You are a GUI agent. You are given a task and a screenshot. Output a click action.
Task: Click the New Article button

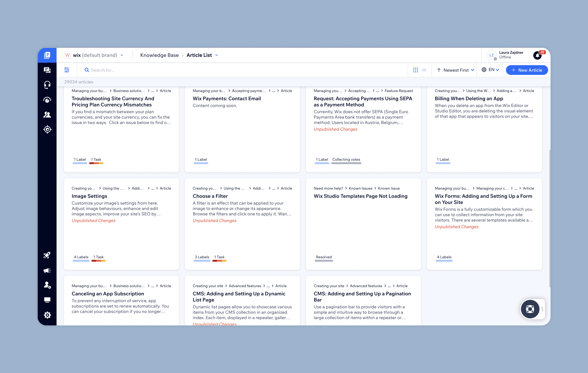point(527,70)
